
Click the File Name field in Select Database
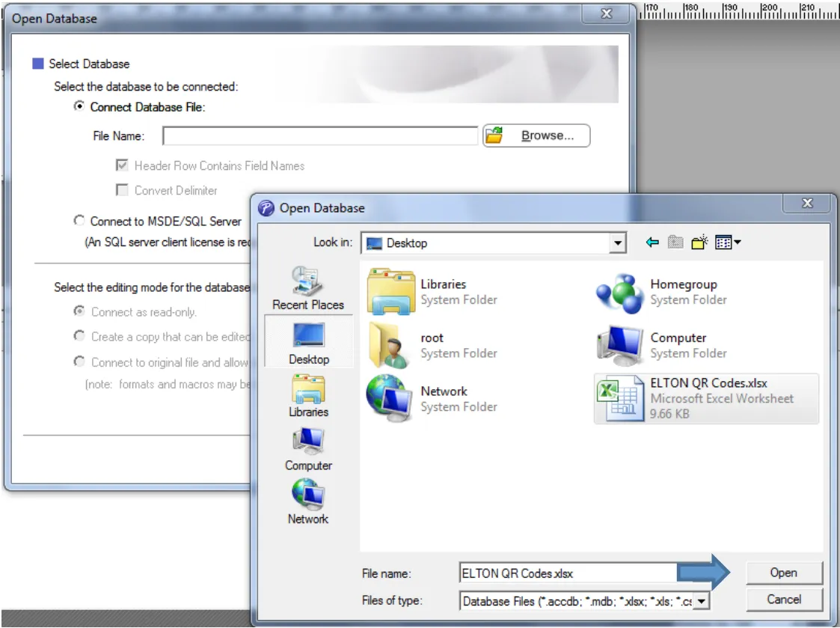point(320,136)
